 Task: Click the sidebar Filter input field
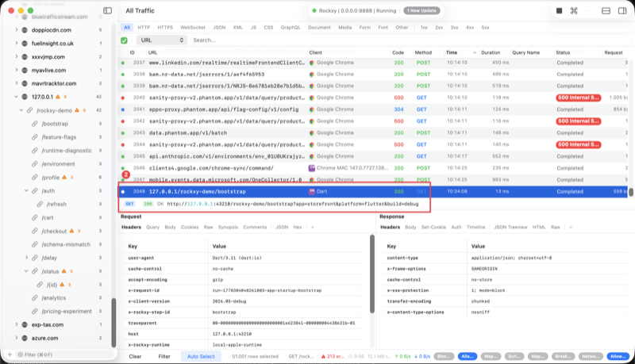pos(65,354)
